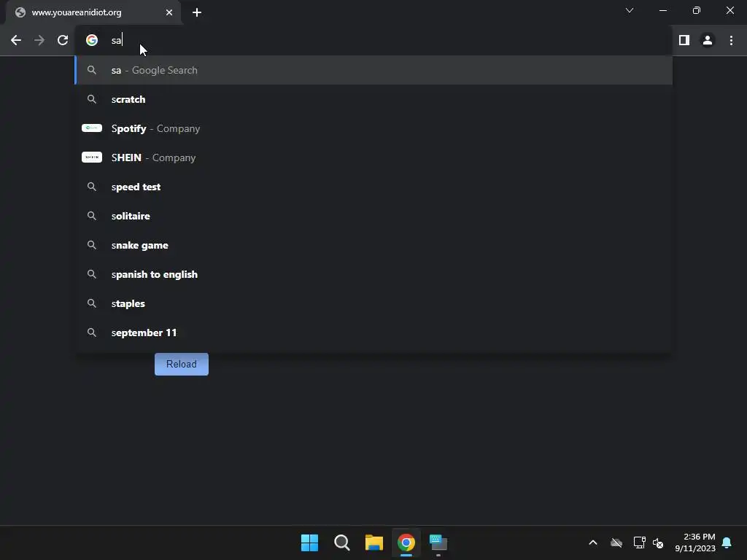Click the muted volume tray icon

tap(658, 542)
